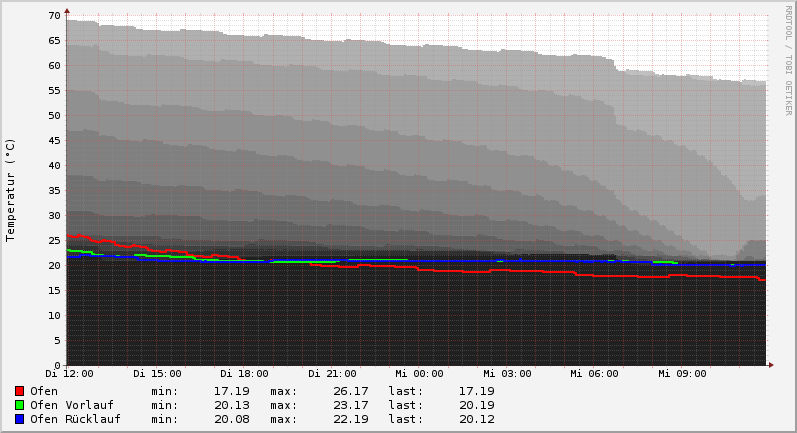Choose the Mi 09:00 time label
797x433 pixels.
tap(682, 374)
